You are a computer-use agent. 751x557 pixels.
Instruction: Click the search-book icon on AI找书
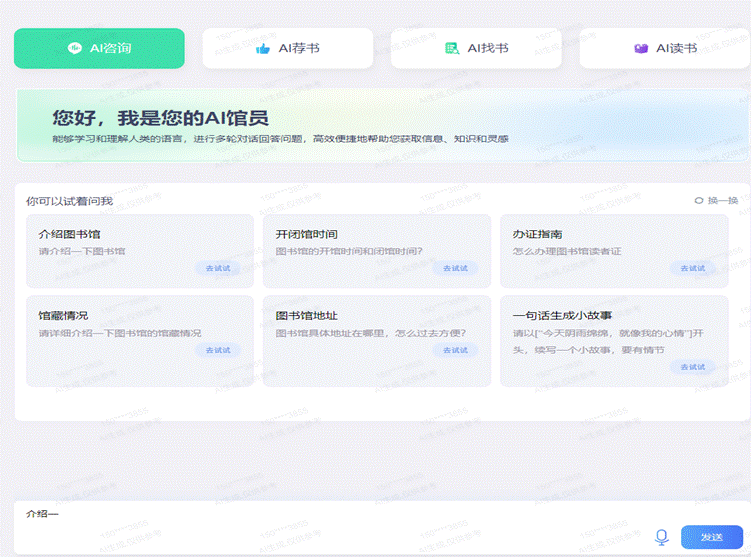[x=452, y=48]
